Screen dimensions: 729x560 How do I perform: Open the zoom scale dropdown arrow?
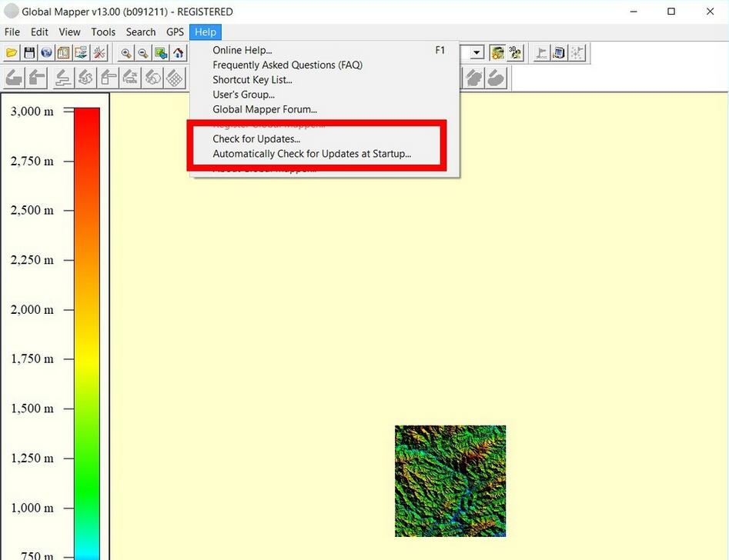coord(477,52)
